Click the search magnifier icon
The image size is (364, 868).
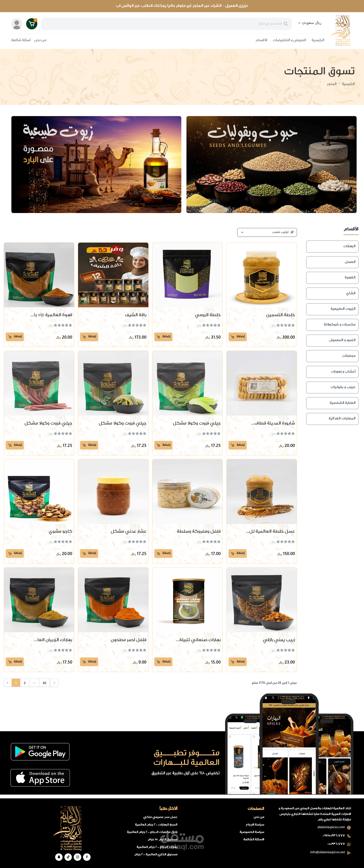click(286, 24)
